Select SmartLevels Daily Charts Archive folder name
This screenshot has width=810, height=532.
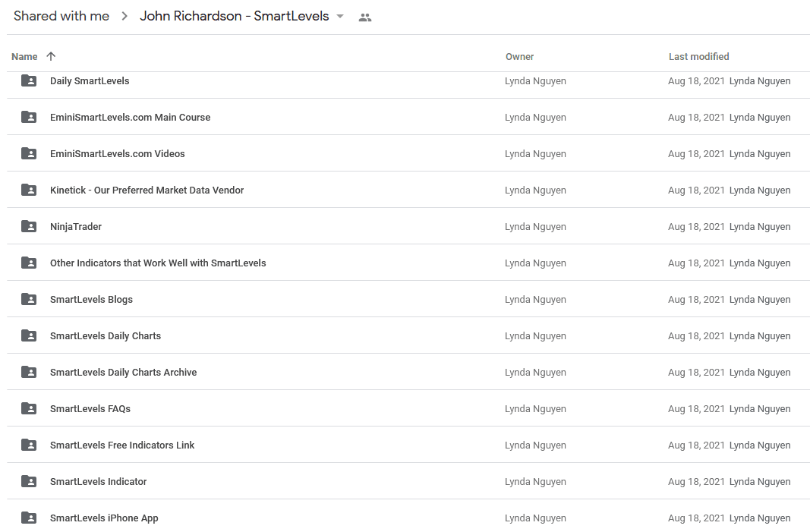(124, 373)
